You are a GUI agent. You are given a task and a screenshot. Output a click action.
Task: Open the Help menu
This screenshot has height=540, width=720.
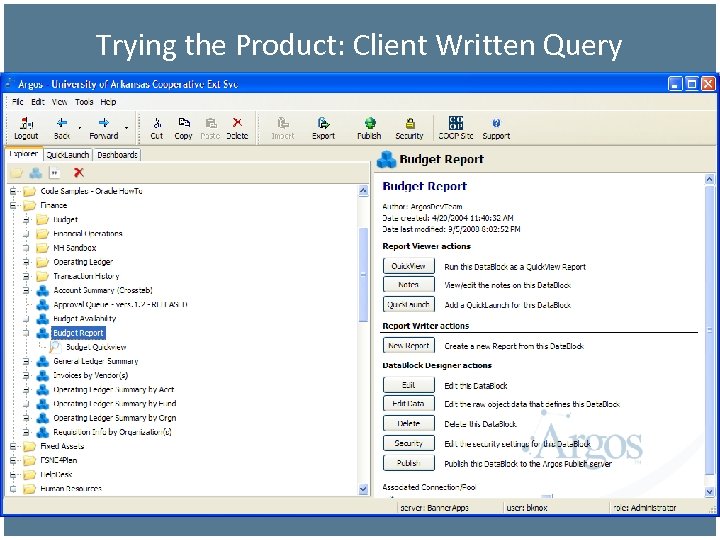[x=108, y=102]
